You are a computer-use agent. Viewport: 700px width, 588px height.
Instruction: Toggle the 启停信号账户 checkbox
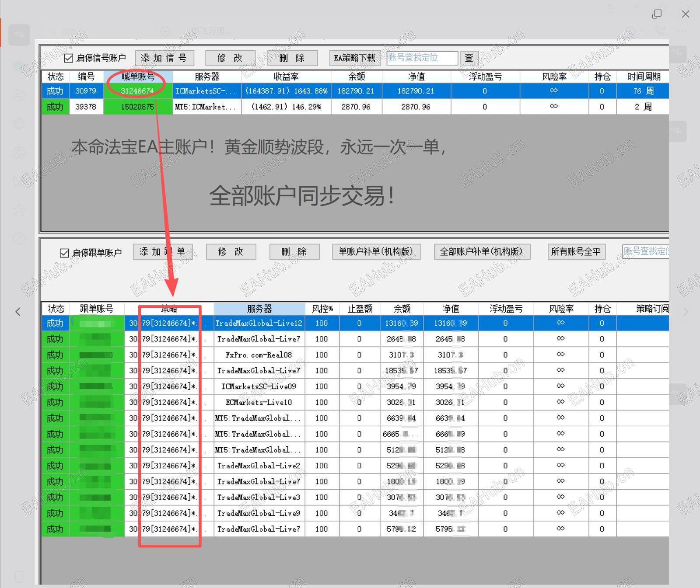(x=69, y=58)
